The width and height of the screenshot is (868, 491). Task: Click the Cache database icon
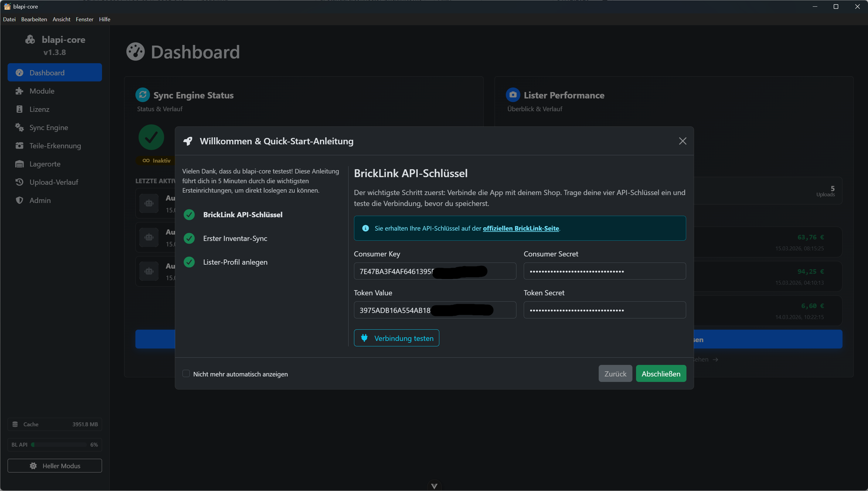[x=15, y=424]
